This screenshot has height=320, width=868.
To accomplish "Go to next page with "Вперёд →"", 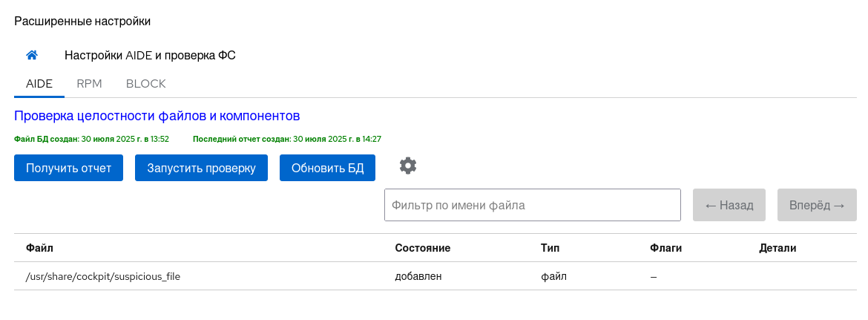I will pos(817,205).
